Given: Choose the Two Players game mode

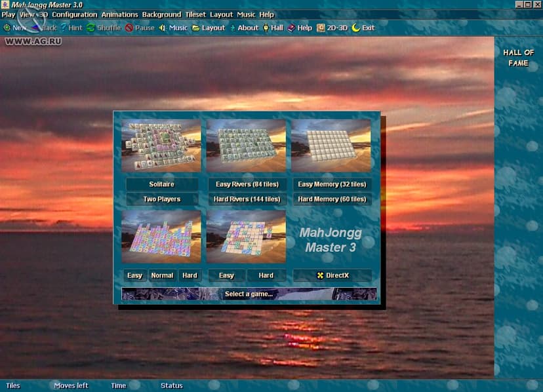Looking at the screenshot, I should point(162,199).
